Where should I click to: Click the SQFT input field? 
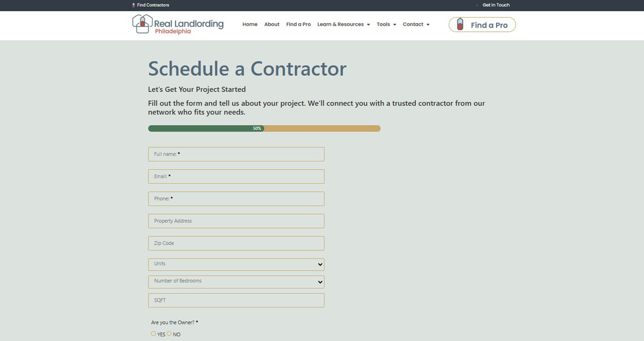tap(236, 300)
